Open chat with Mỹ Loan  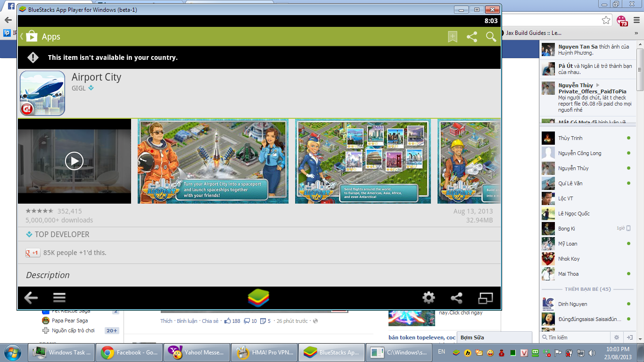point(587,244)
